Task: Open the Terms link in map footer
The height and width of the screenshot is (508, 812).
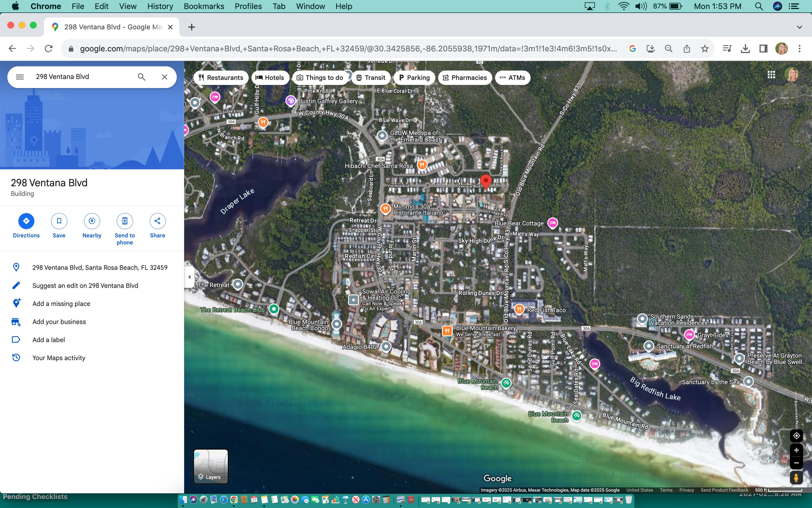Action: pyautogui.click(x=666, y=490)
